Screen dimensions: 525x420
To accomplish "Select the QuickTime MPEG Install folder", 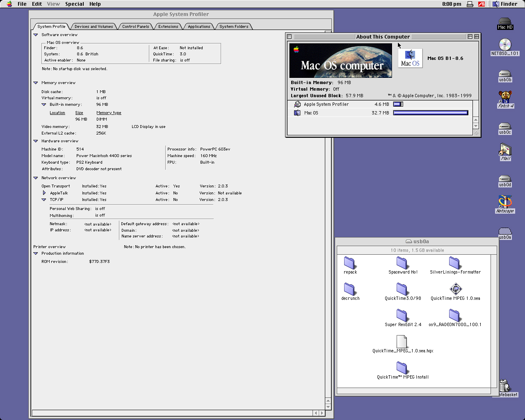I will [x=402, y=367].
